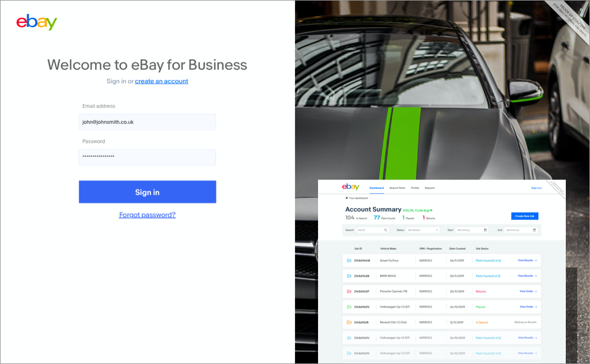Click the orange folder icon for job 21456961R

[349, 323]
